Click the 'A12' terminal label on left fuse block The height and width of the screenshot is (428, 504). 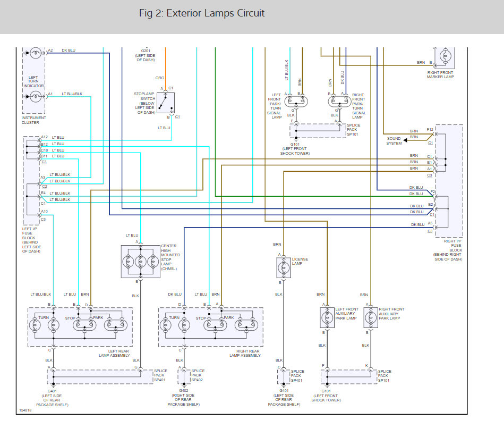[45, 137]
